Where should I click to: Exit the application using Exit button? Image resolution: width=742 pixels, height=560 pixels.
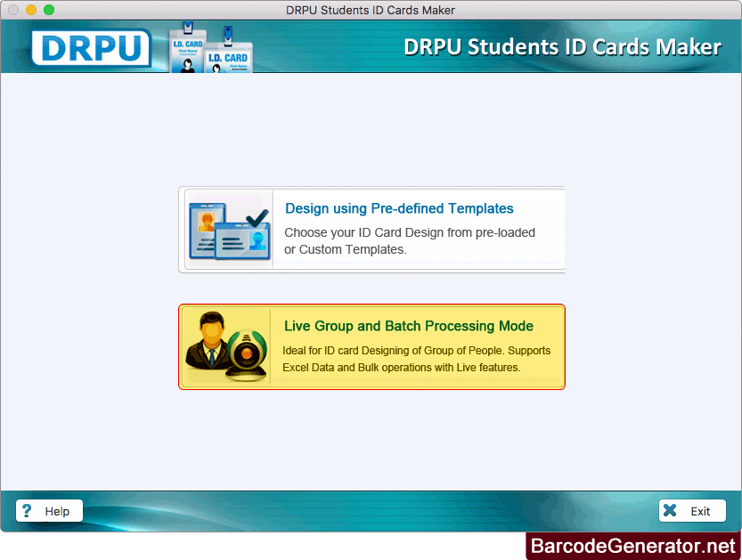(692, 511)
